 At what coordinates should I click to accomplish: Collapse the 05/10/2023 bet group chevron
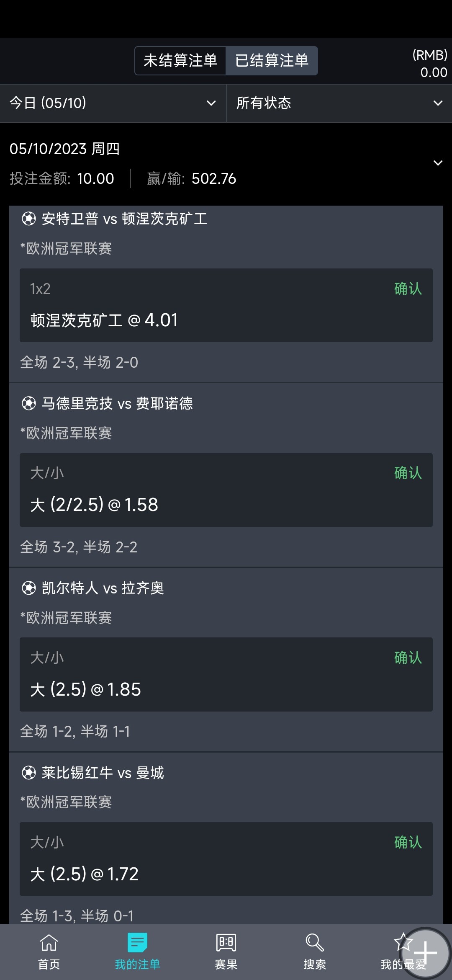coord(438,163)
